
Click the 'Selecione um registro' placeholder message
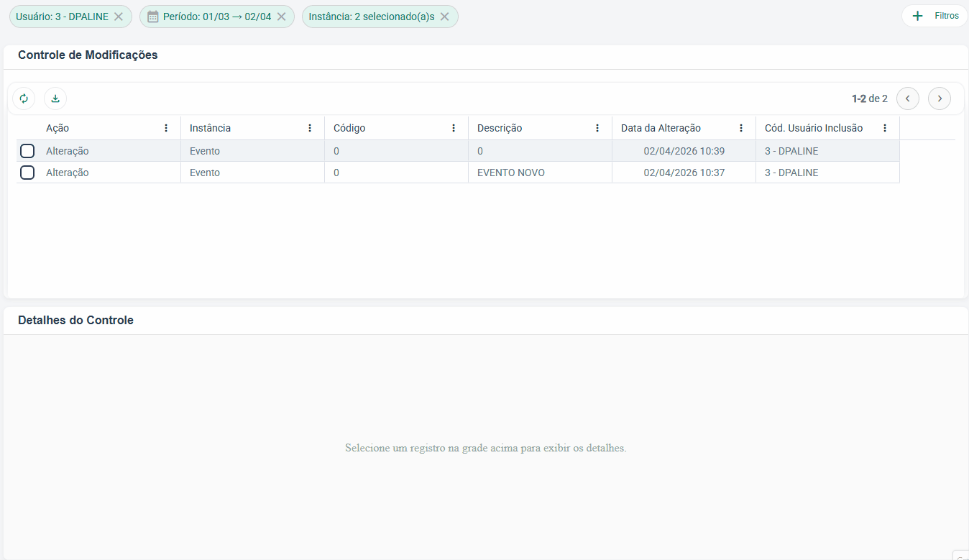point(486,448)
